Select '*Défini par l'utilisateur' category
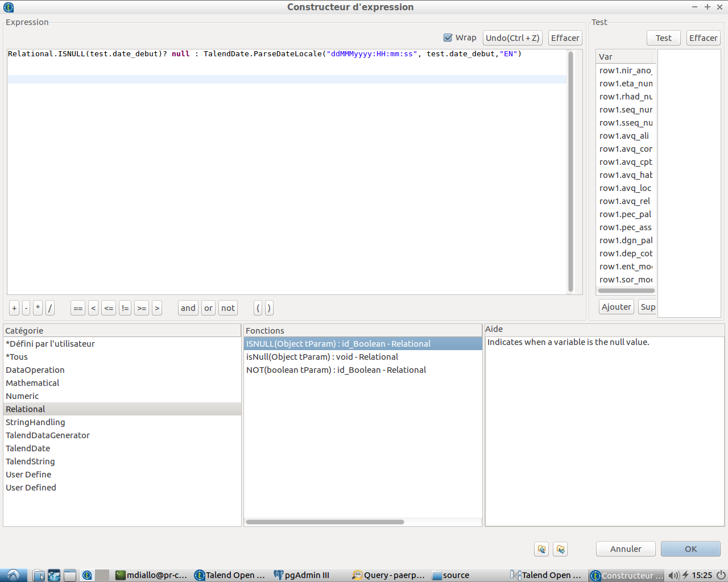 click(x=122, y=344)
